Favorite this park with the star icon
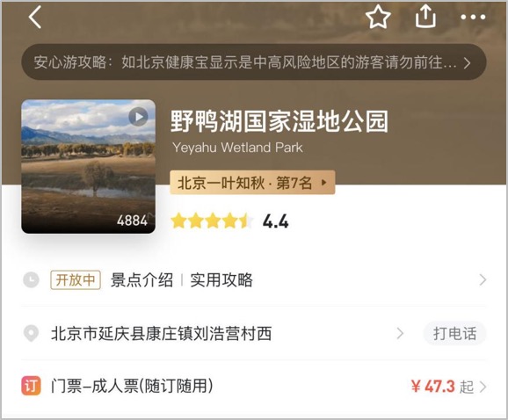This screenshot has height=420, width=508. (378, 17)
